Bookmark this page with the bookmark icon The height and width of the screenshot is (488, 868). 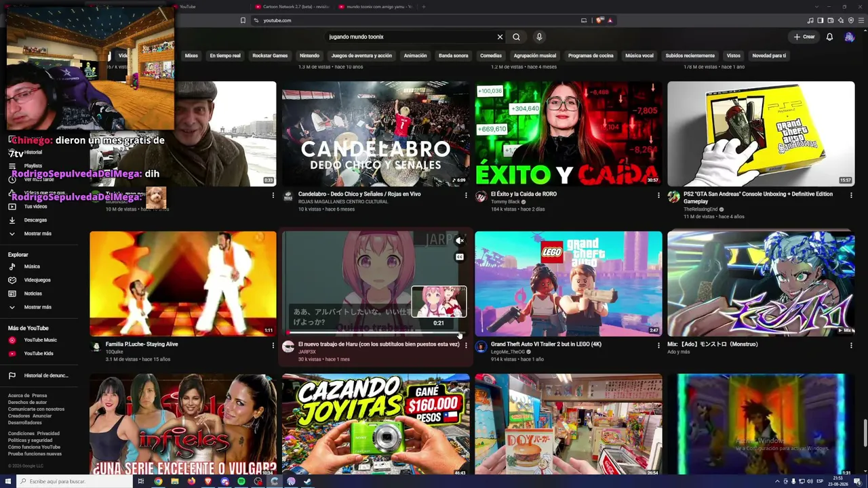(x=243, y=20)
